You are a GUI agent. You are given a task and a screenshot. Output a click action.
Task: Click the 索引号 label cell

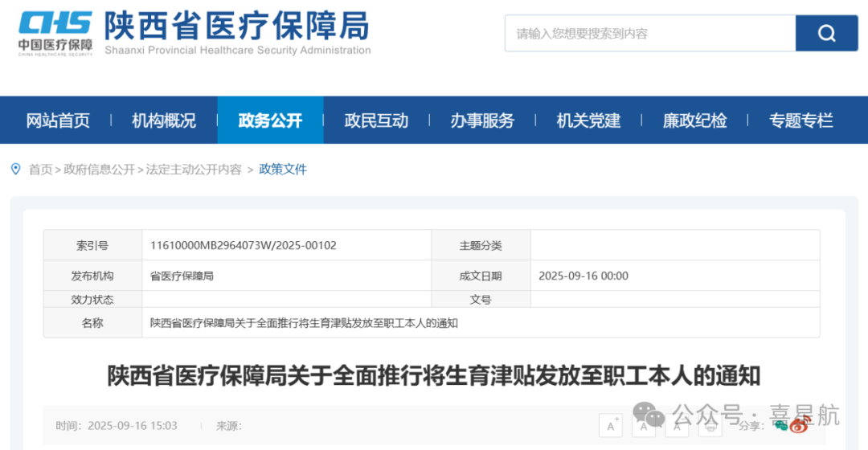92,245
